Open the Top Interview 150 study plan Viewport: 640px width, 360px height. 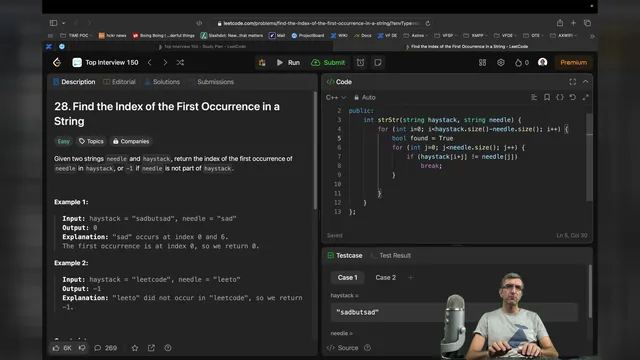point(106,62)
